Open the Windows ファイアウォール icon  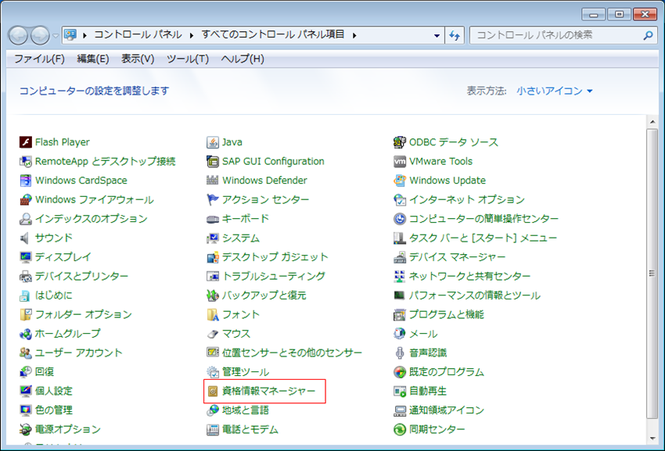pos(25,199)
